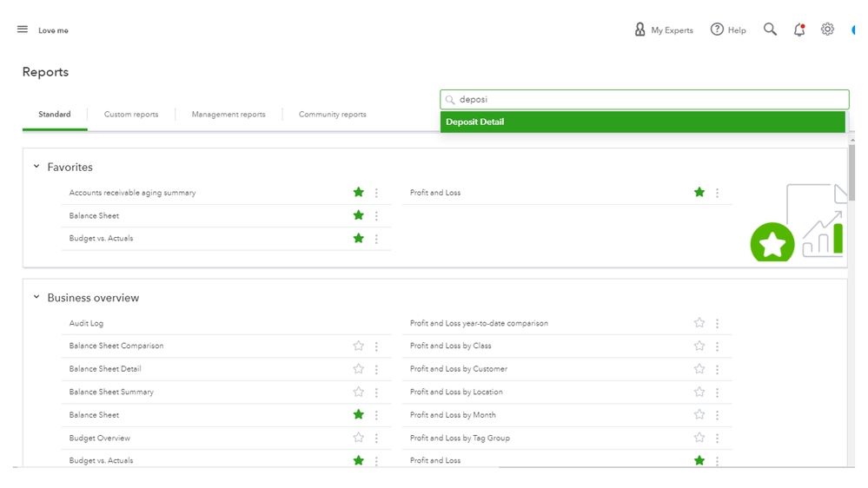Image resolution: width=868 pixels, height=488 pixels.
Task: Open more options for Balance Sheet Comparison
Action: (376, 346)
